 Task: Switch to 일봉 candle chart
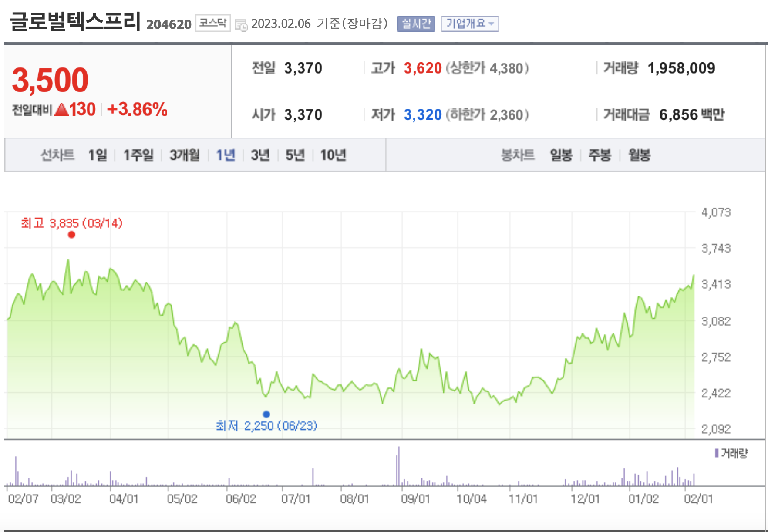[x=561, y=155]
